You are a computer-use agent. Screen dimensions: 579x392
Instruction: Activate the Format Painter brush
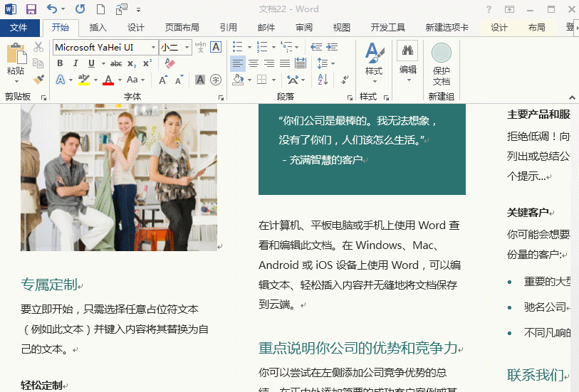(x=38, y=79)
